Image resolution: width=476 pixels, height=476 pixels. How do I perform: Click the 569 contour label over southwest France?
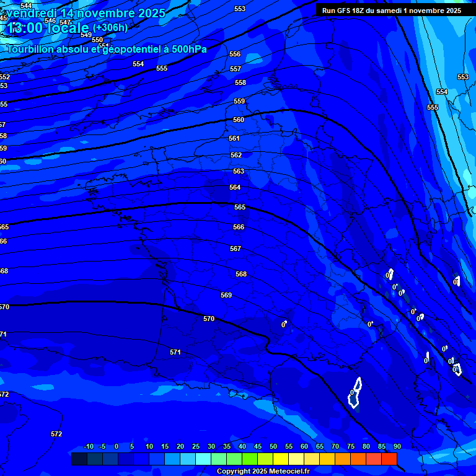226,295
